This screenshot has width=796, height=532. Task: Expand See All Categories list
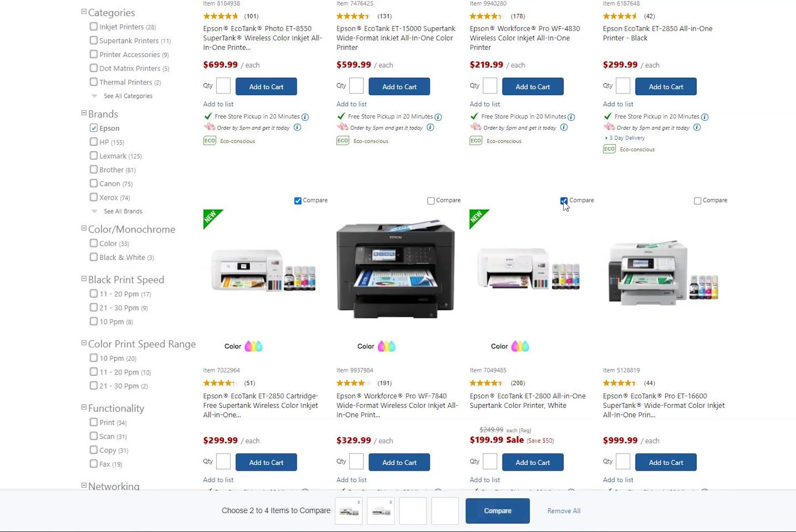click(x=128, y=96)
